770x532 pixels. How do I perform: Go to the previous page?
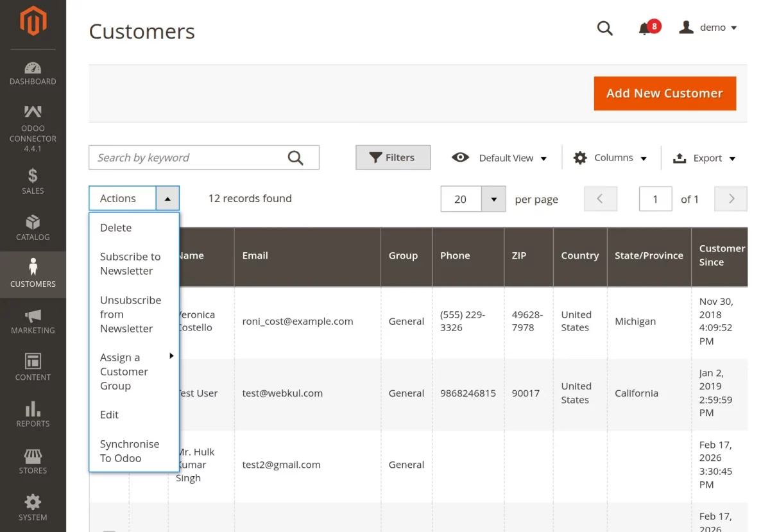tap(601, 199)
